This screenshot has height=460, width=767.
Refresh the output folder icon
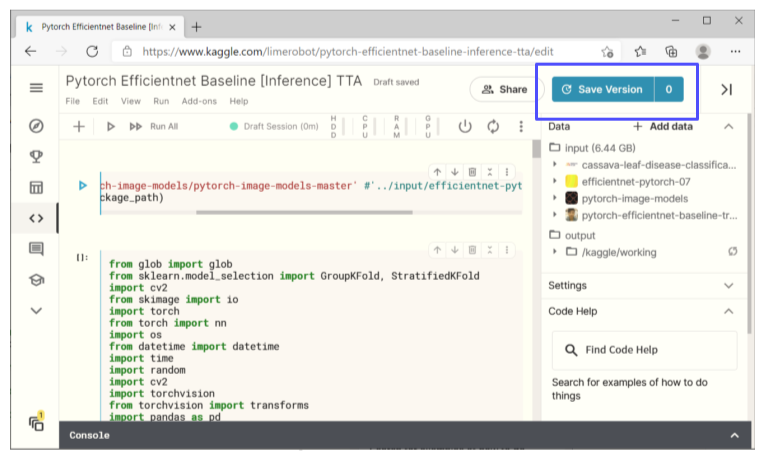[x=732, y=252]
